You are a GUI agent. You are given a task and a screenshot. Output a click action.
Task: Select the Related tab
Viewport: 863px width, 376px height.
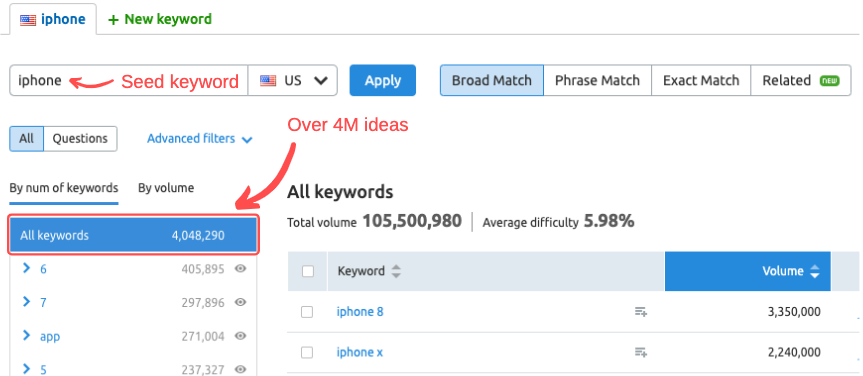point(800,80)
